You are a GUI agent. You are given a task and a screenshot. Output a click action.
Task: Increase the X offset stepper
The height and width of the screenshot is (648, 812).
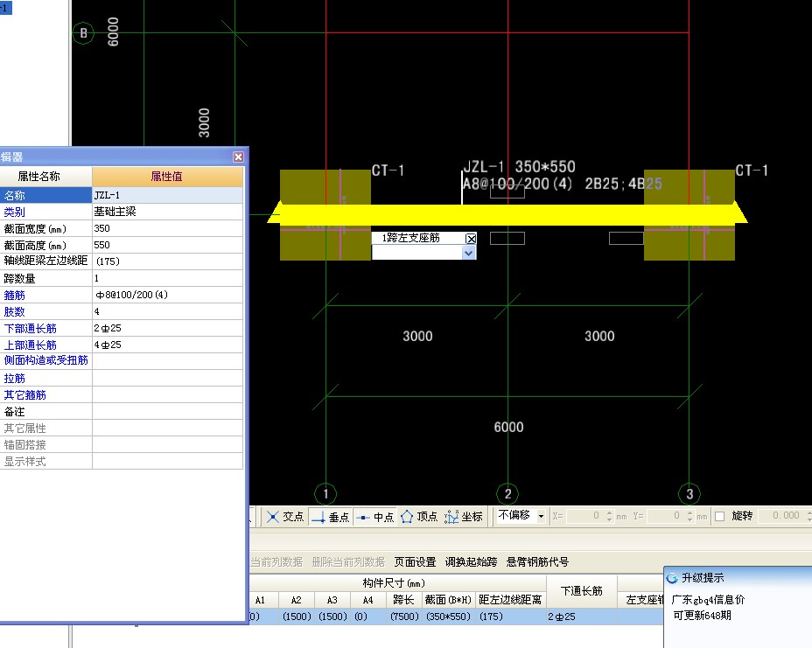[610, 513]
